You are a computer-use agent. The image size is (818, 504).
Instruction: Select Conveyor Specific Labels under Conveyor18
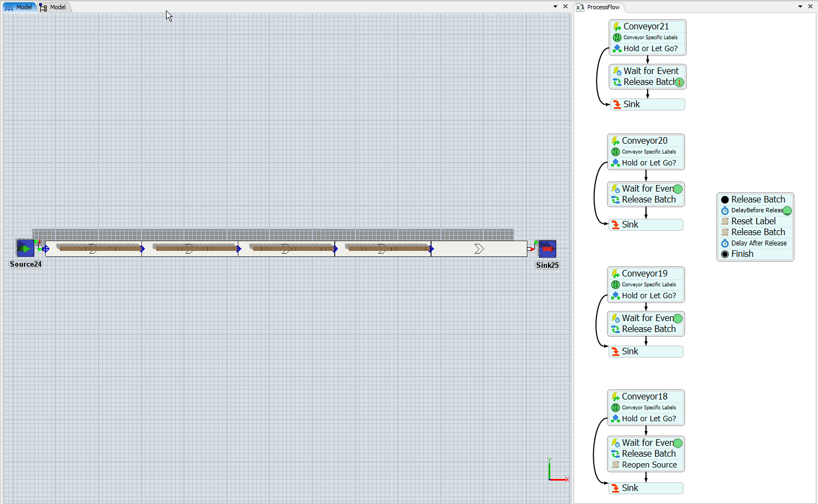649,408
